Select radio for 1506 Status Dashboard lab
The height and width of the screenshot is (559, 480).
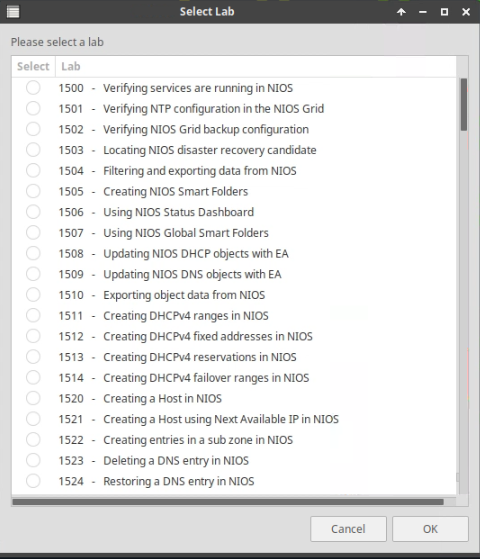(x=33, y=212)
